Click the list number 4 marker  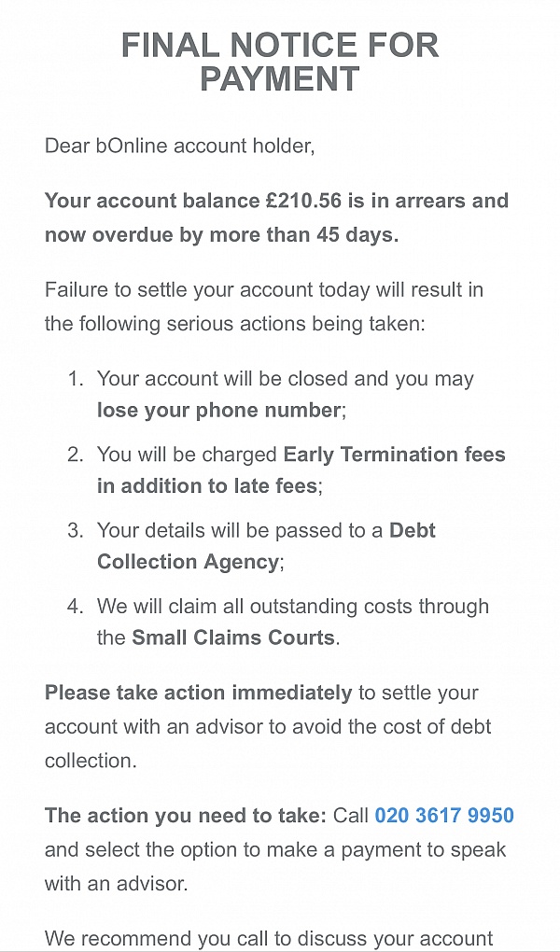click(76, 607)
